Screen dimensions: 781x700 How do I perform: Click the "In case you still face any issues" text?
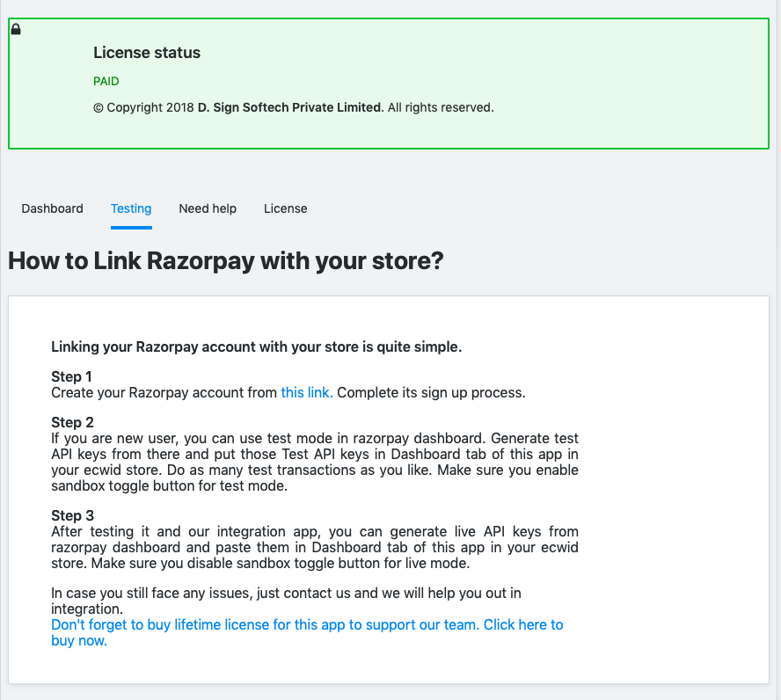pos(286,601)
